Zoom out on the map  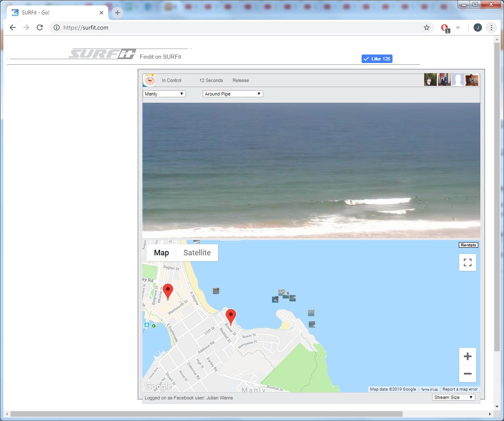[468, 374]
